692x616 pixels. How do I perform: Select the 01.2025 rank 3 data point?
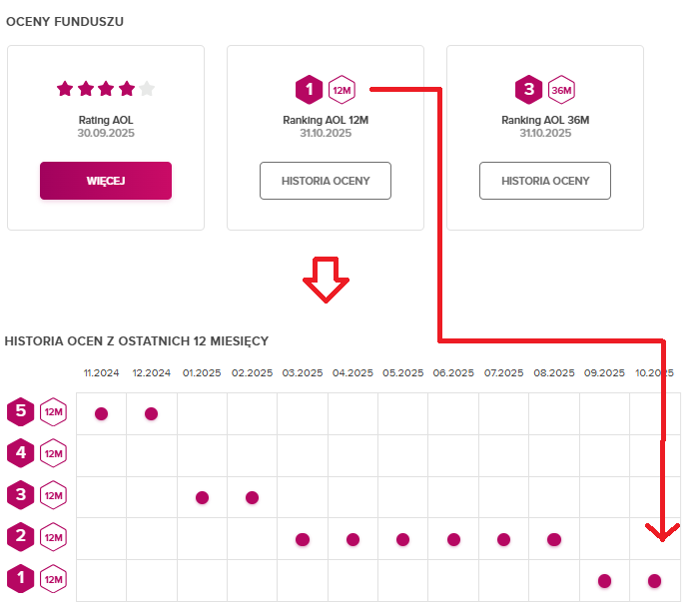202,497
